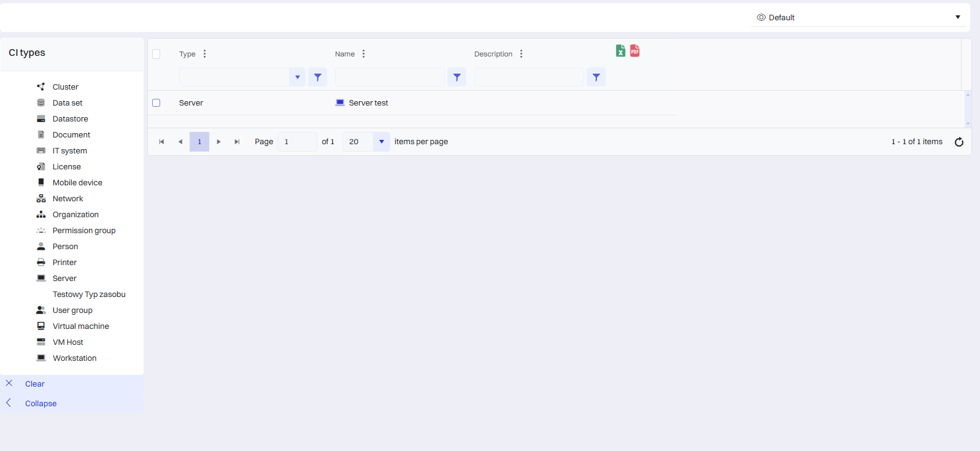
Task: Open the items per page dropdown
Action: (381, 142)
